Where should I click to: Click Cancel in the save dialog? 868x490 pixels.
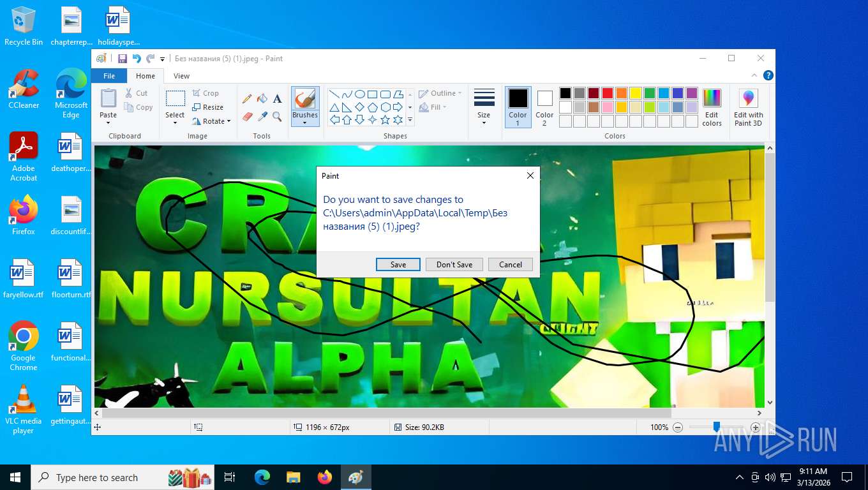510,264
